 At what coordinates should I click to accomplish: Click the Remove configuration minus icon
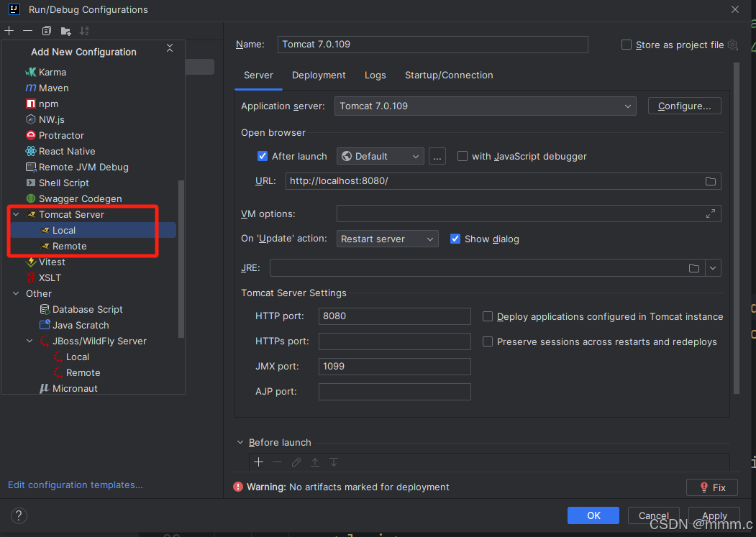[x=27, y=31]
